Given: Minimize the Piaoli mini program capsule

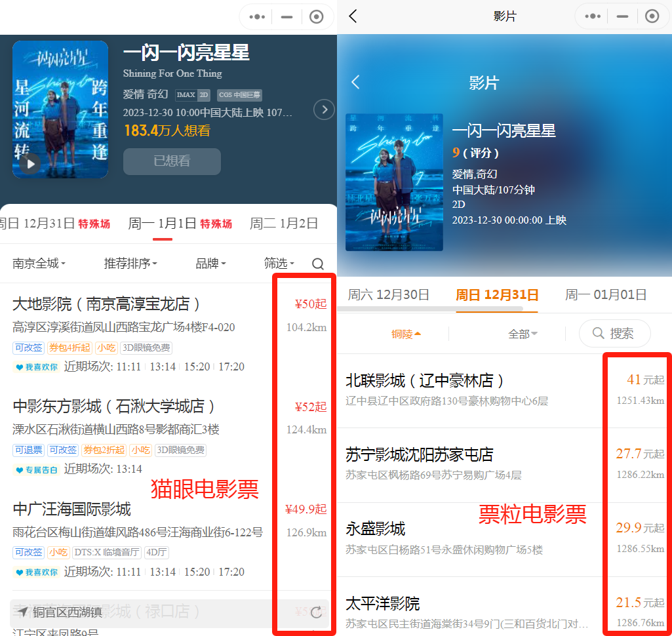Looking at the screenshot, I should click(x=622, y=16).
